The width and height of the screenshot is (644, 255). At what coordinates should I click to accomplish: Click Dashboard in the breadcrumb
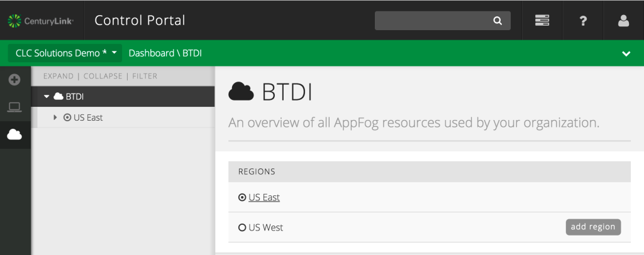[x=151, y=53]
